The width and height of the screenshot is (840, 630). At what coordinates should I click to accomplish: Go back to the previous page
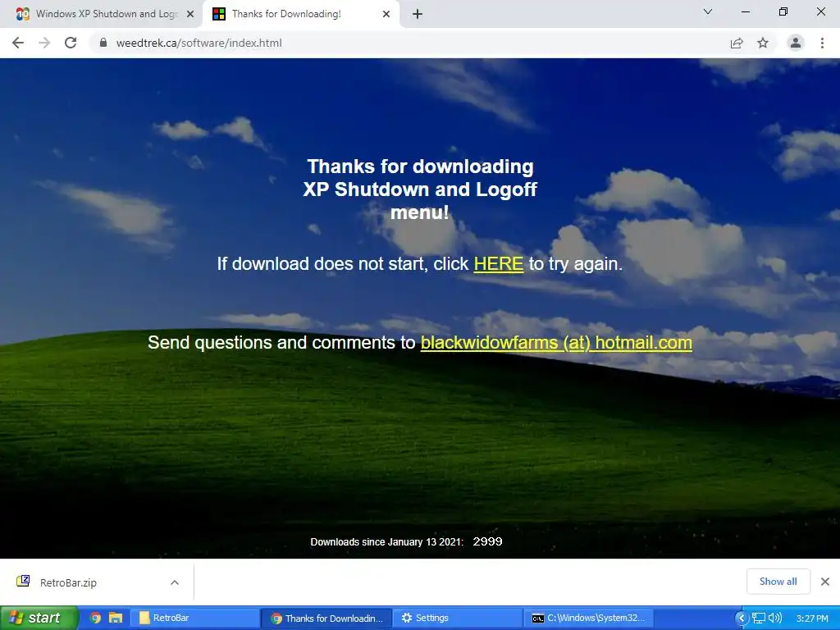click(x=18, y=43)
